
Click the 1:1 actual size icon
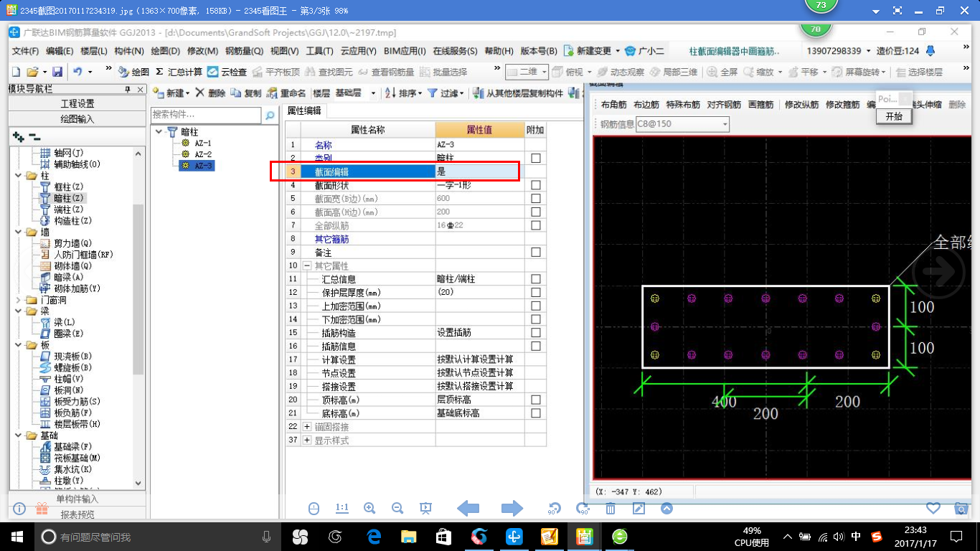coord(341,508)
